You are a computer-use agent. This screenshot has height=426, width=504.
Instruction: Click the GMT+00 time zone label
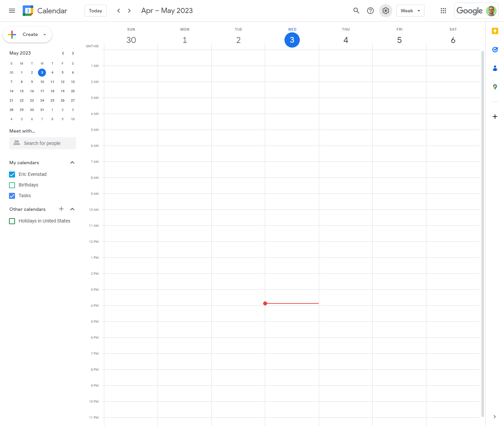coord(92,46)
